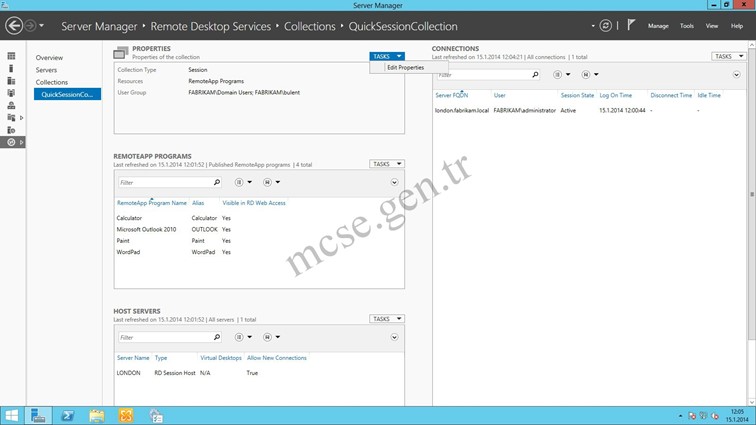The height and width of the screenshot is (425, 756).
Task: Open the Dashboard icon in left sidebar
Action: (11, 56)
